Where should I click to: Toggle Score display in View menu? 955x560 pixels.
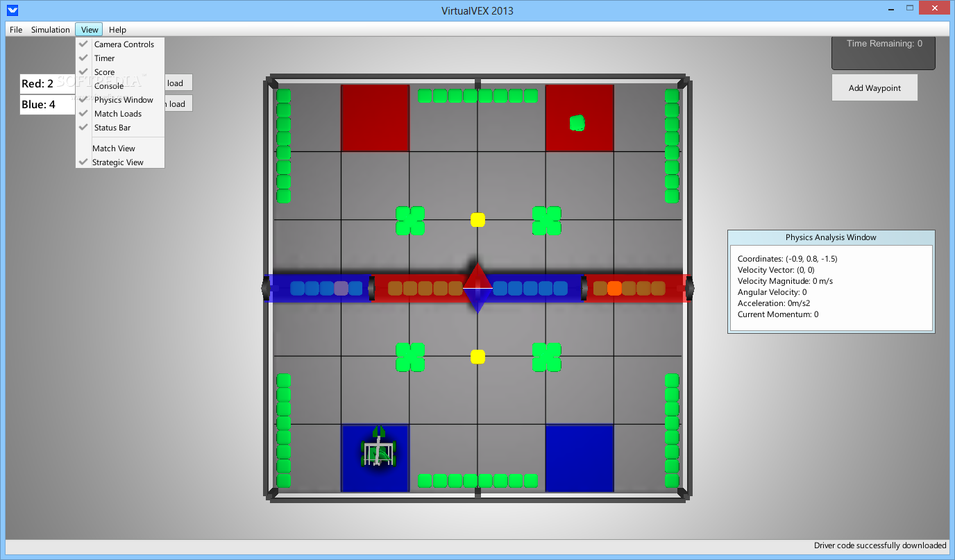(x=120, y=72)
